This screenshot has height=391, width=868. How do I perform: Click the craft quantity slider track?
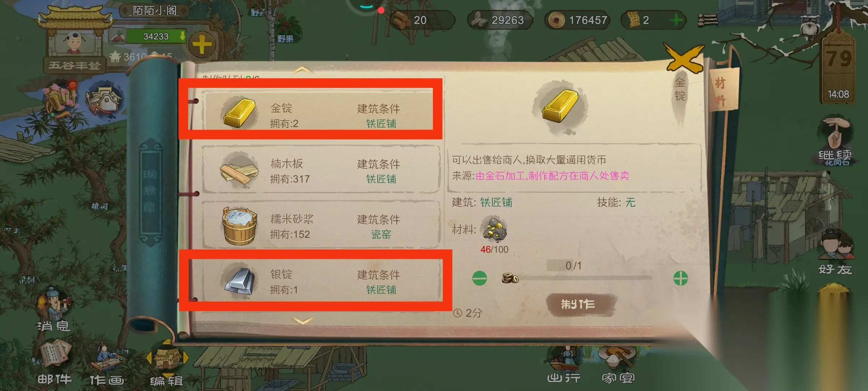click(582, 278)
